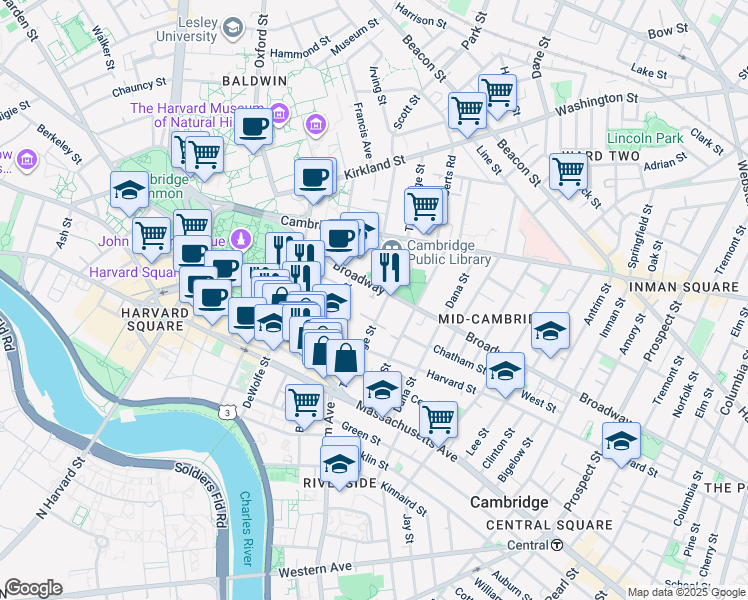Open the coffee cup marker just left of Cambridge Public Library pin
This screenshot has height=600, width=748.
[x=340, y=239]
